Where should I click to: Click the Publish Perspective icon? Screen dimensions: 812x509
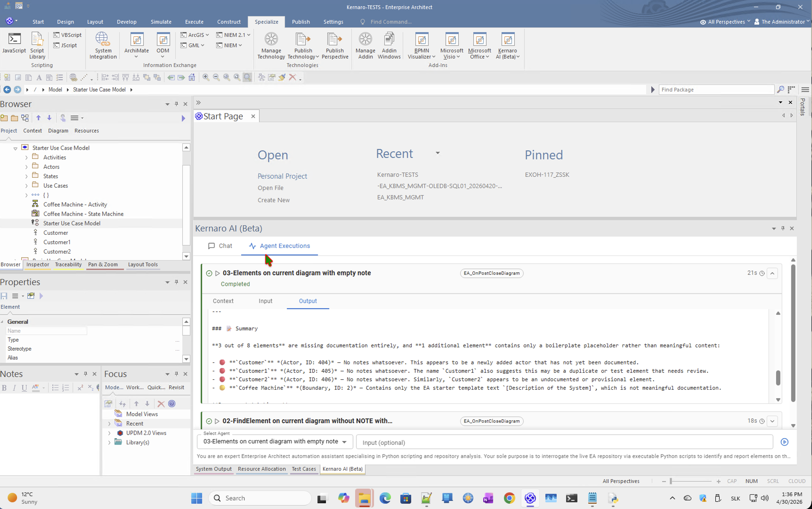pyautogui.click(x=335, y=45)
